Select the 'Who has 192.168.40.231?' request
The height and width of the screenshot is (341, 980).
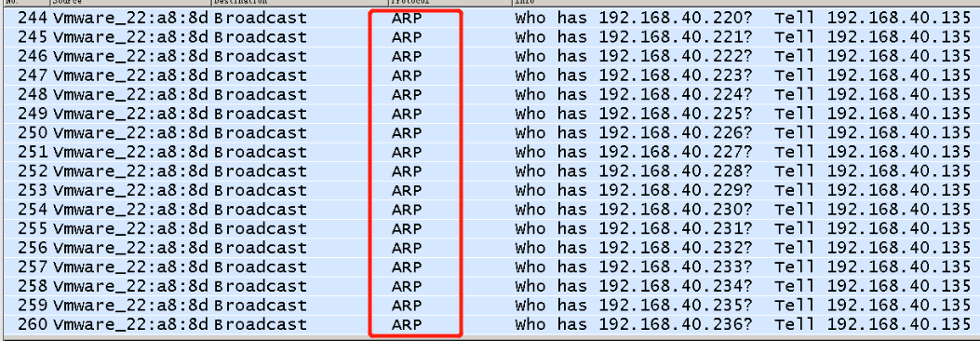pyautogui.click(x=633, y=229)
